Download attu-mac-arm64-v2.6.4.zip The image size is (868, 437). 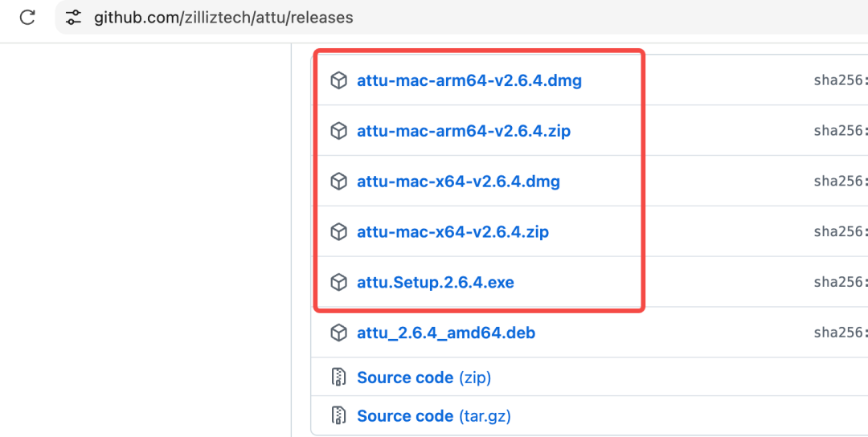[464, 131]
